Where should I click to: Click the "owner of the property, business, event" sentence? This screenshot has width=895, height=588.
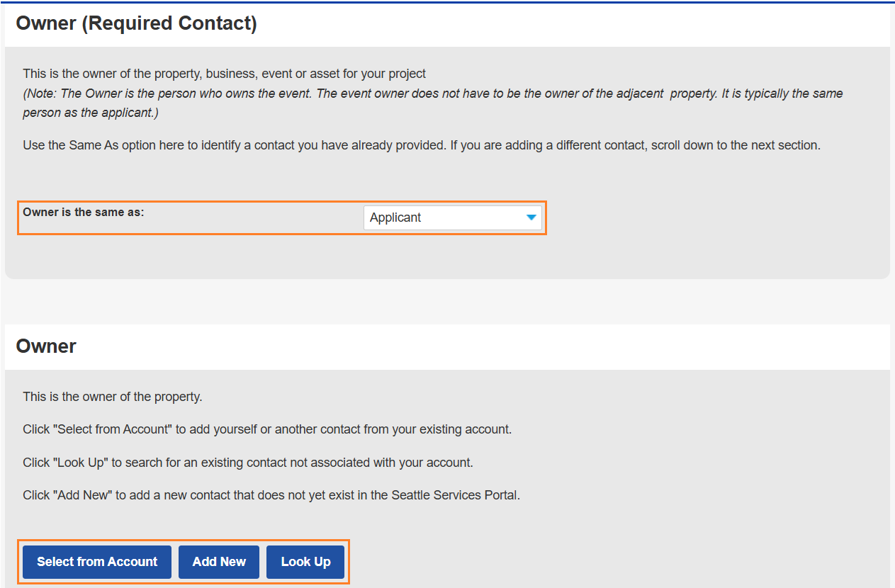224,73
